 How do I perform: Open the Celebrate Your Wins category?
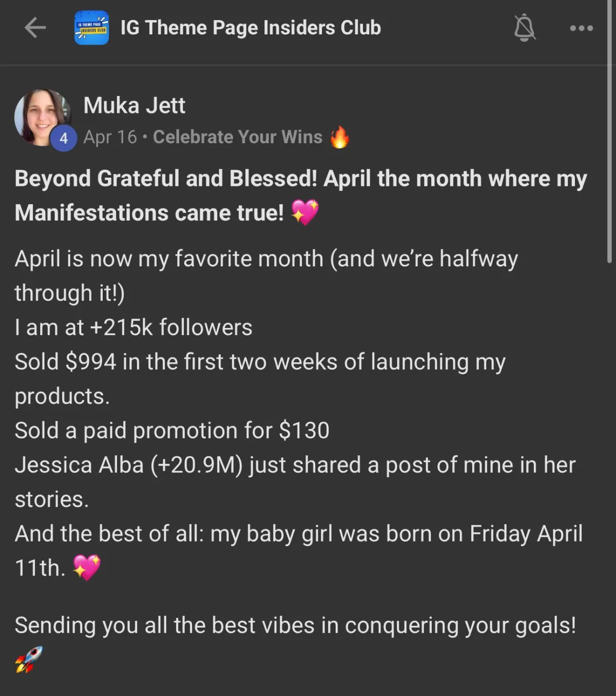pos(238,137)
